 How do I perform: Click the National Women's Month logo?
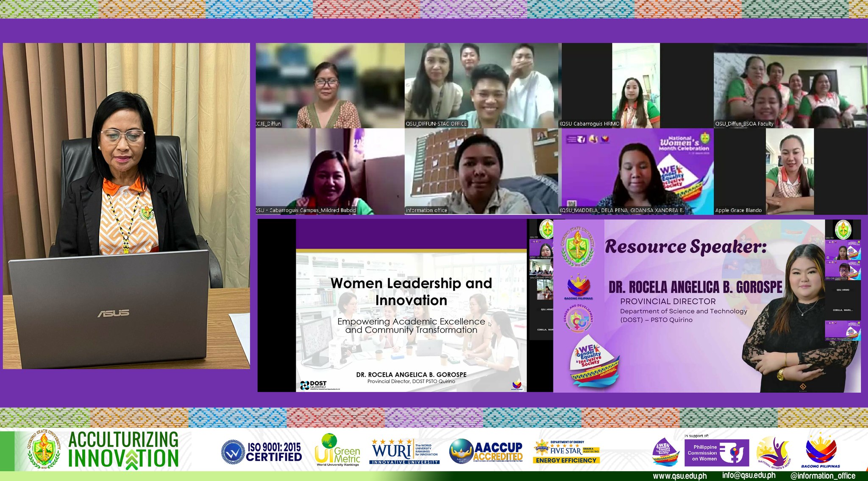point(773,453)
